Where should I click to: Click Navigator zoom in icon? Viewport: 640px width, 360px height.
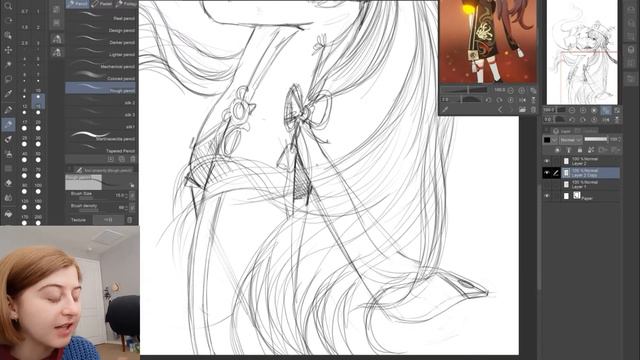583,110
